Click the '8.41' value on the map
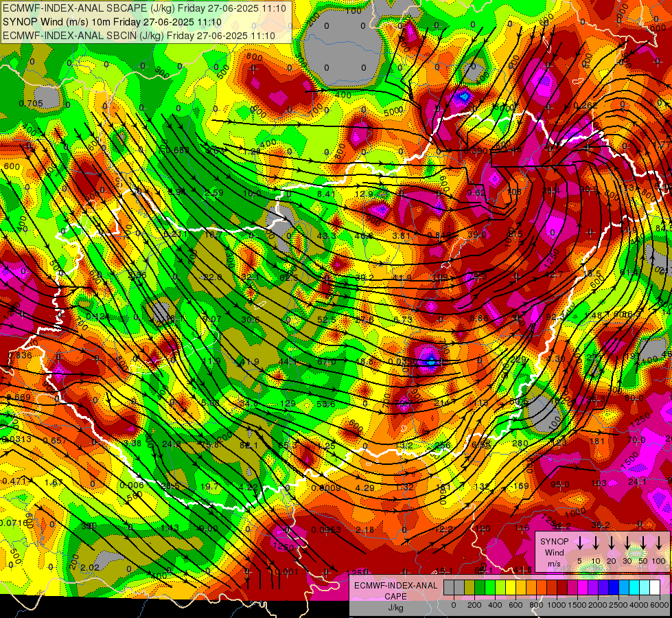Viewport: 672px width, 618px height. point(326,194)
